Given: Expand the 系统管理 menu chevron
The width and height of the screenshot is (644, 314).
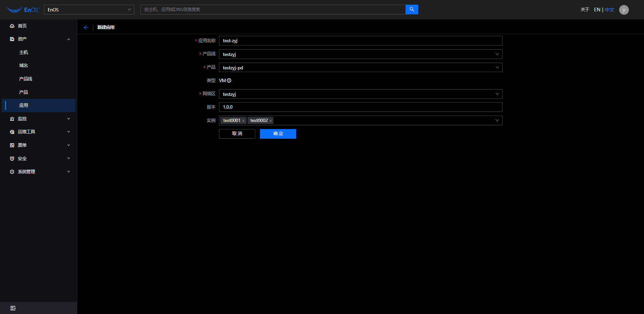Looking at the screenshot, I should (69, 172).
